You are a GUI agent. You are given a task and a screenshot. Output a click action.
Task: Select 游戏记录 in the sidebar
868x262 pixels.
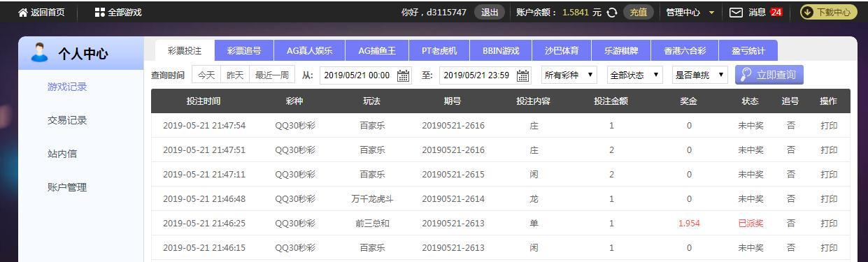coord(67,87)
